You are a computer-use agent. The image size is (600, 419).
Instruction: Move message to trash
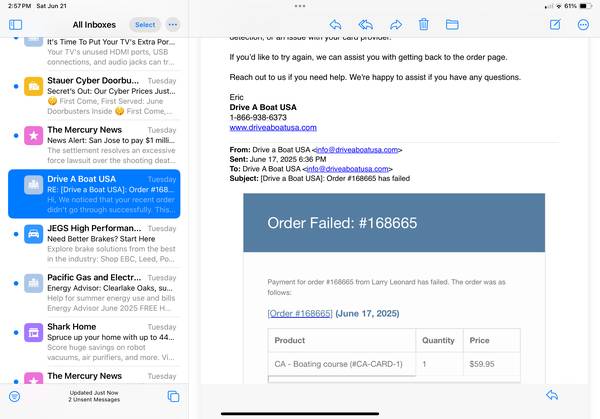[x=424, y=24]
